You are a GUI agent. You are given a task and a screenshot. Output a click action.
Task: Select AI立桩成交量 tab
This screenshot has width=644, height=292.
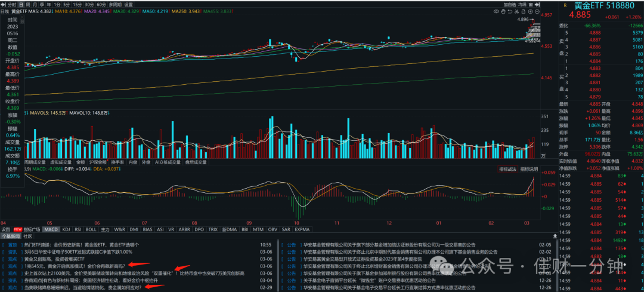click(x=167, y=162)
